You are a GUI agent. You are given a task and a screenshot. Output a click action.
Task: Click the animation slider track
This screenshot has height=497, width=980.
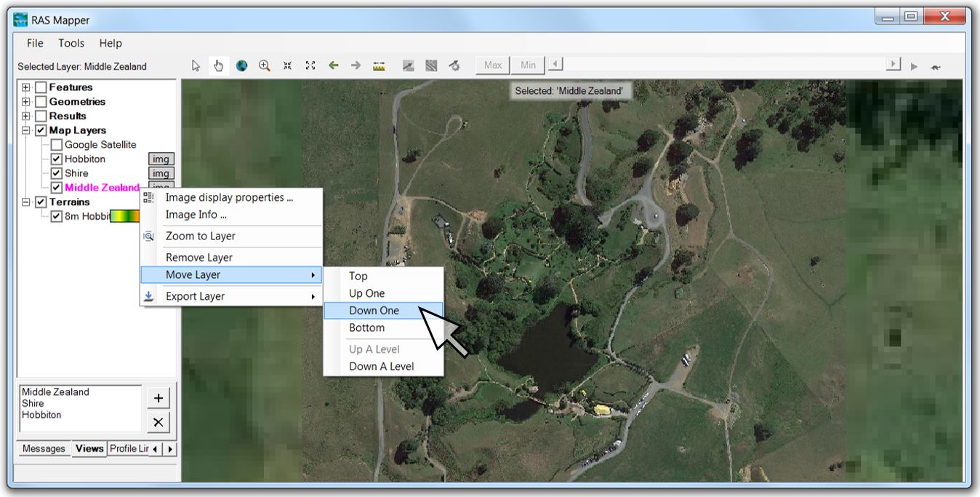coord(724,65)
